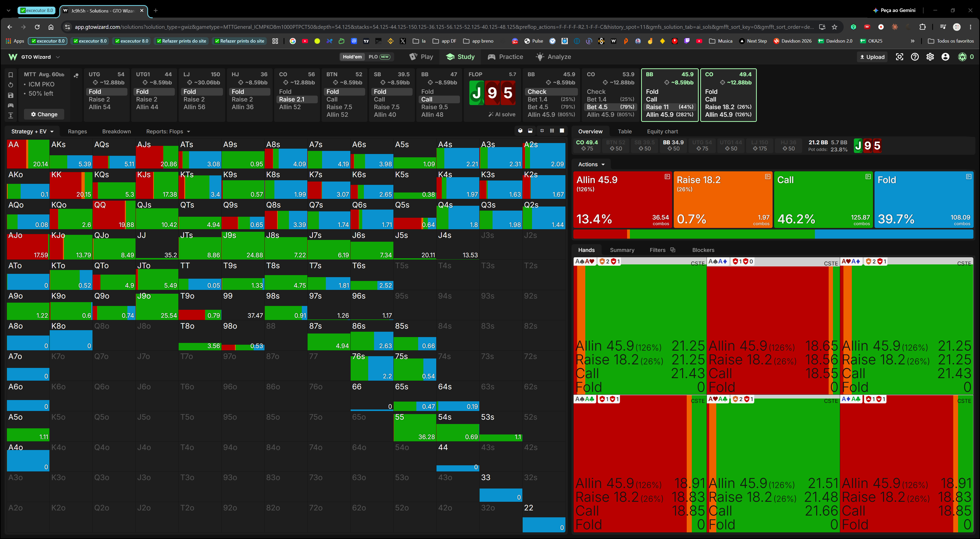Click the Change settings button

click(44, 114)
